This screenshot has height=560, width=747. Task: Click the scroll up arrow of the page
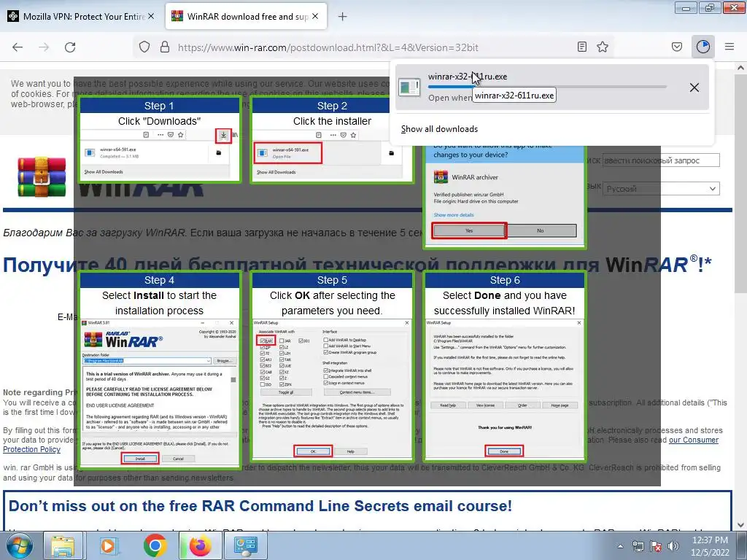pyautogui.click(x=740, y=68)
